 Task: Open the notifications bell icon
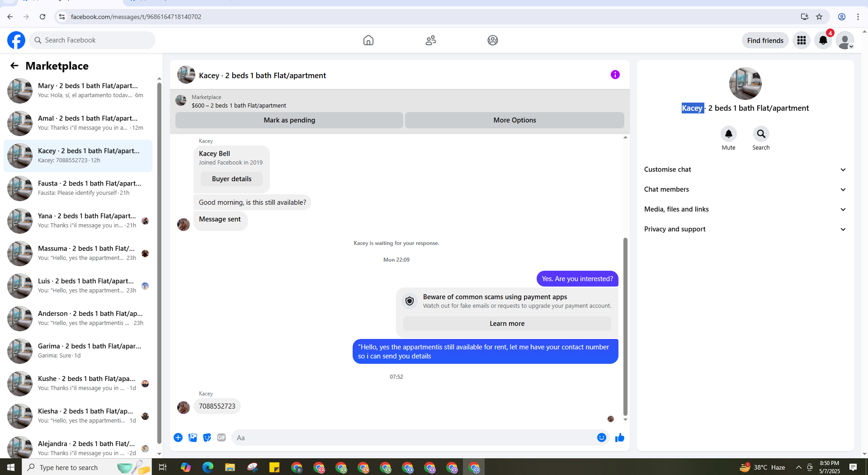[823, 40]
